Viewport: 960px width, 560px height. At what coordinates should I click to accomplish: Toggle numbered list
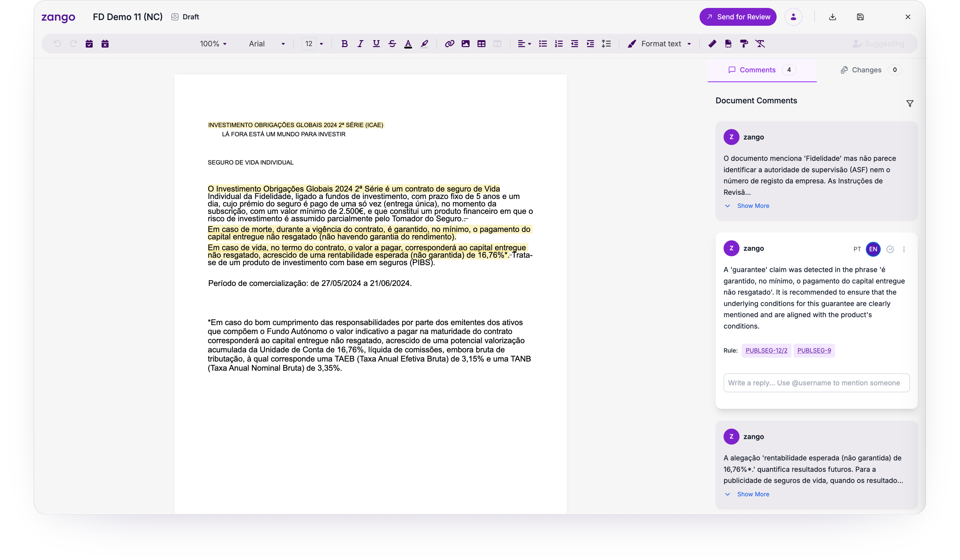(x=559, y=44)
